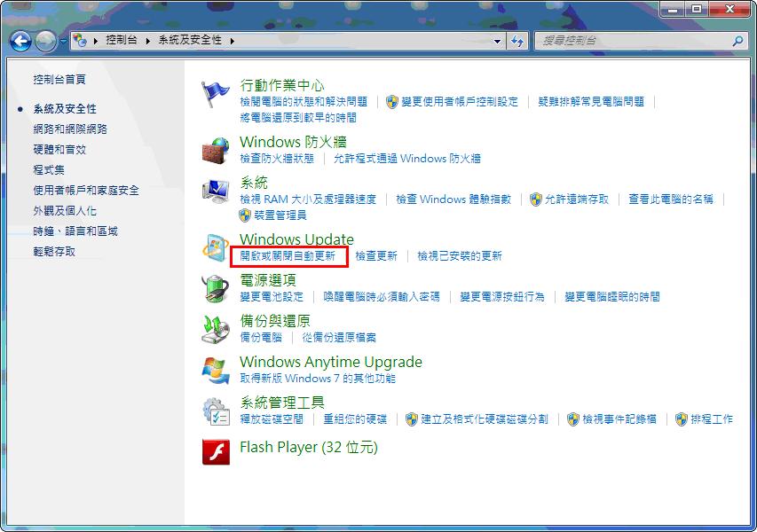Click 將電腦還原到較早的時間 link
This screenshot has height=532, width=757.
click(x=298, y=118)
